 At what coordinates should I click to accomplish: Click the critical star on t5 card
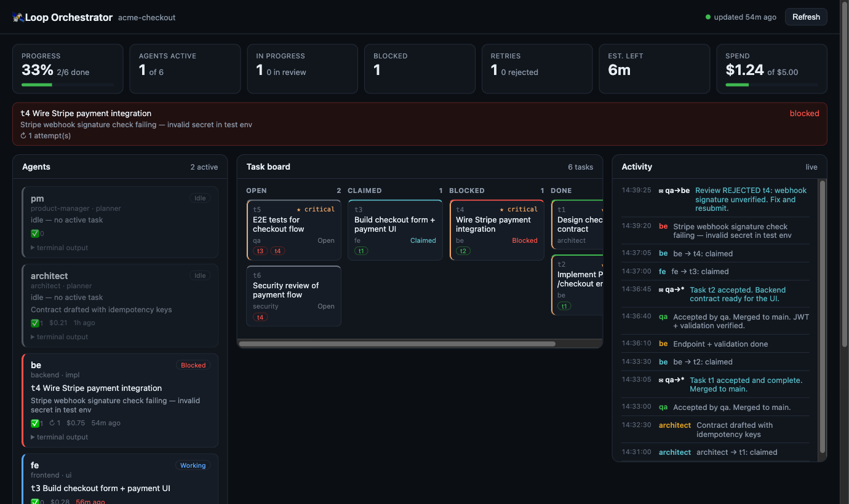click(x=299, y=210)
